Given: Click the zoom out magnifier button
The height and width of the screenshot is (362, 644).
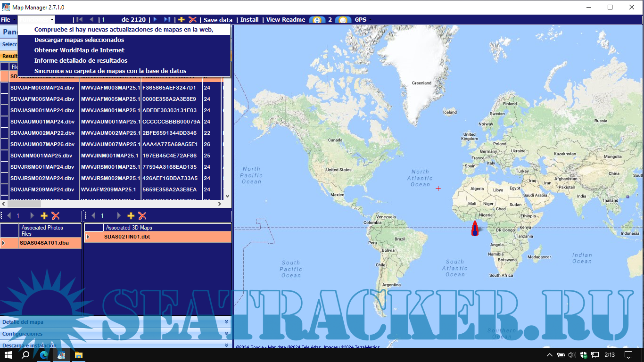Looking at the screenshot, I should click(343, 20).
